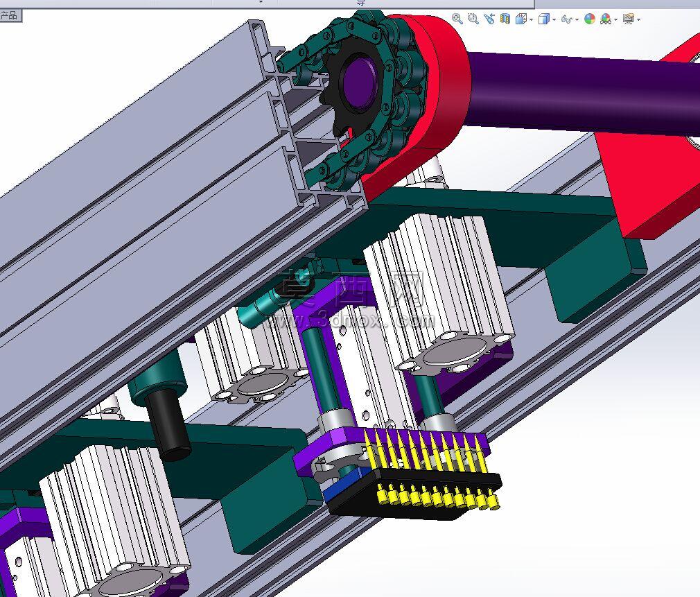Screen dimensions: 700x597
Task: Expand the Display Style dropdown arrow
Action: coord(554,19)
